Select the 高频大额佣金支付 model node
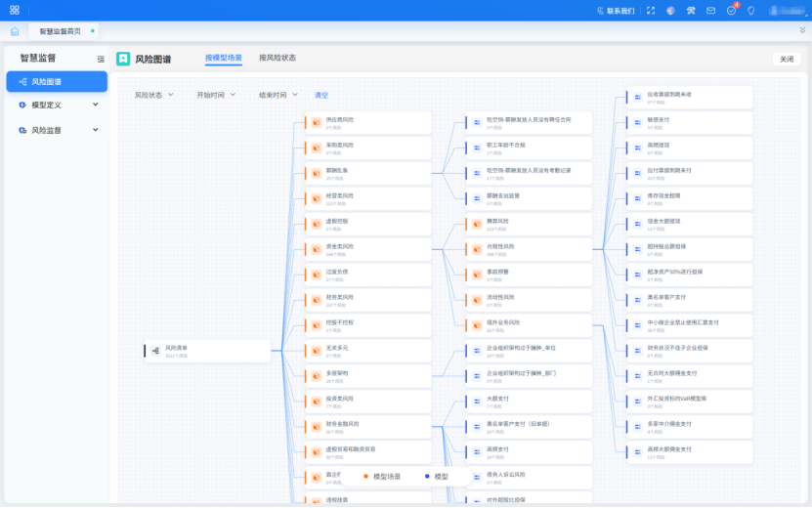The image size is (812, 508). (689, 452)
